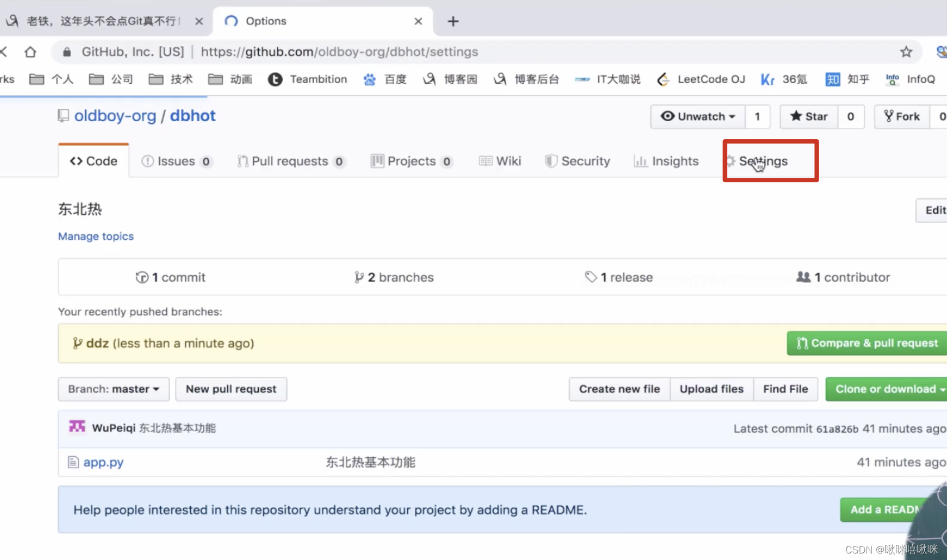Open the InfoQ bookmark
947x560 pixels.
pos(911,79)
